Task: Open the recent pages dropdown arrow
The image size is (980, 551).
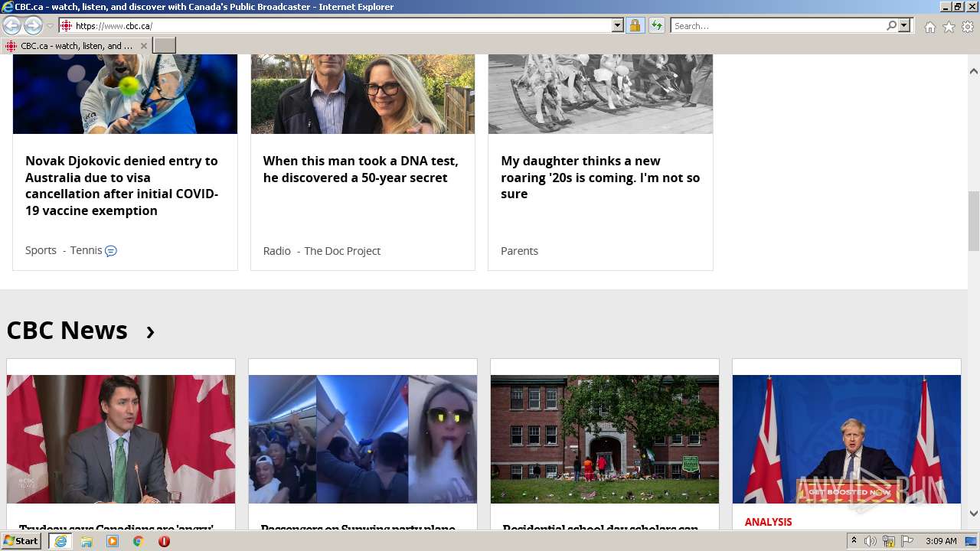Action: (50, 26)
